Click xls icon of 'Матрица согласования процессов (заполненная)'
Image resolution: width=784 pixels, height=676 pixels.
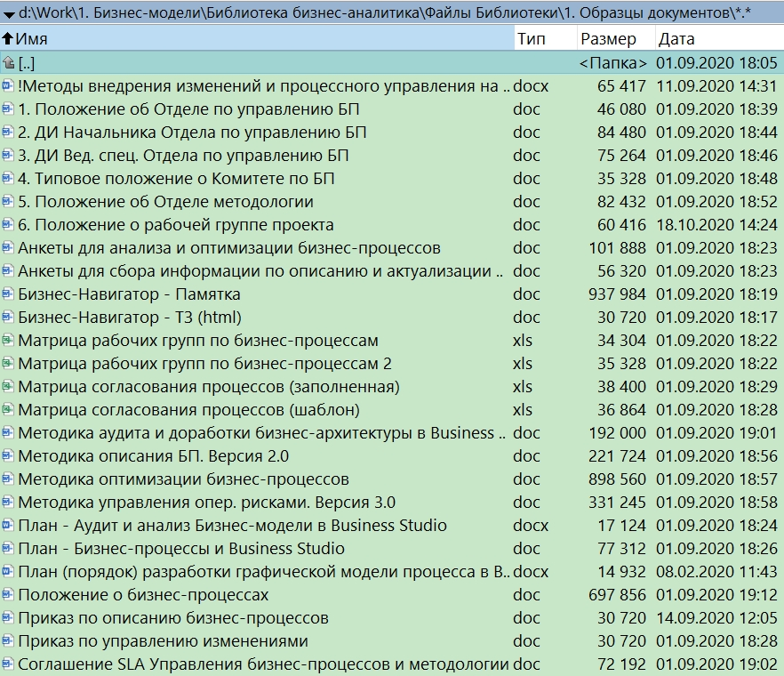pyautogui.click(x=7, y=386)
